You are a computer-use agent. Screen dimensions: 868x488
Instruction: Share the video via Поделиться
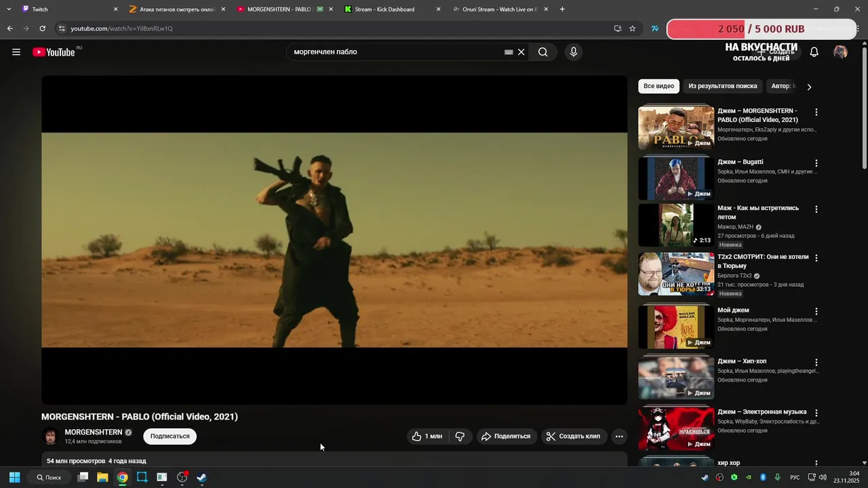[x=507, y=436]
